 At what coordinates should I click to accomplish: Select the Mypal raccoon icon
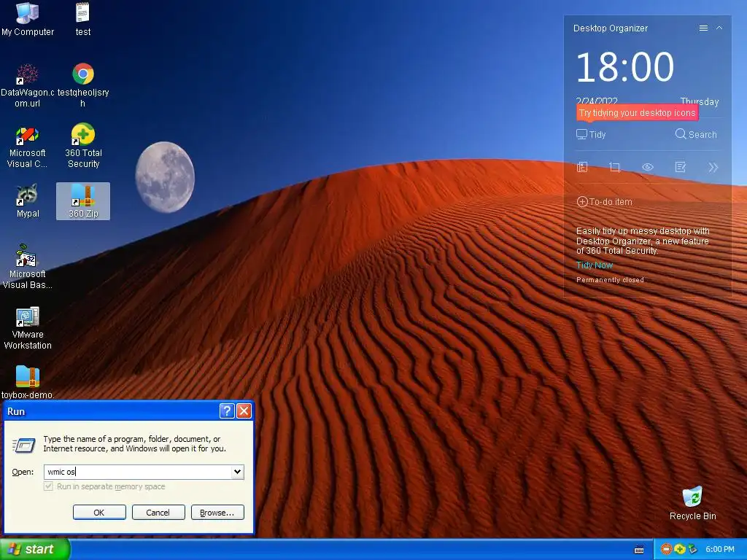point(28,201)
